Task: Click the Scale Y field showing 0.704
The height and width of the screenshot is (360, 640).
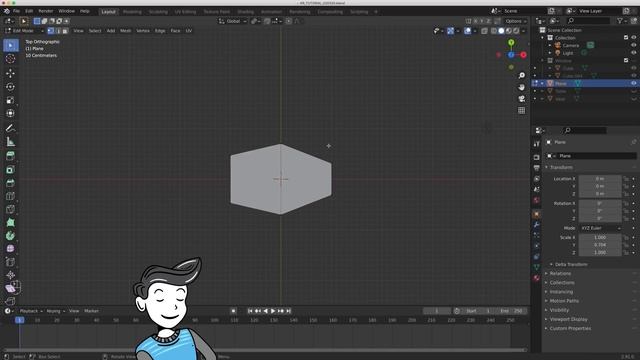Action: (600, 245)
